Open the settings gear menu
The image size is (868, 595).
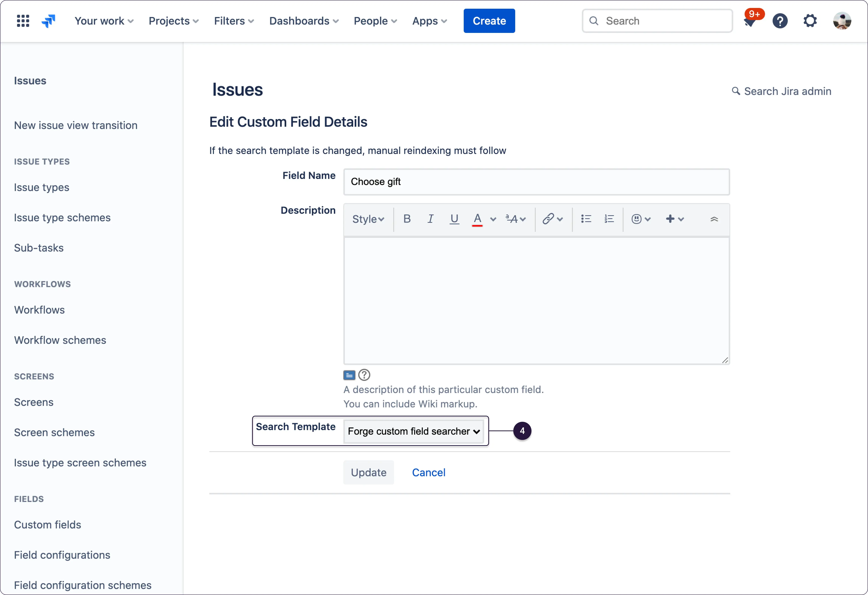(x=810, y=21)
